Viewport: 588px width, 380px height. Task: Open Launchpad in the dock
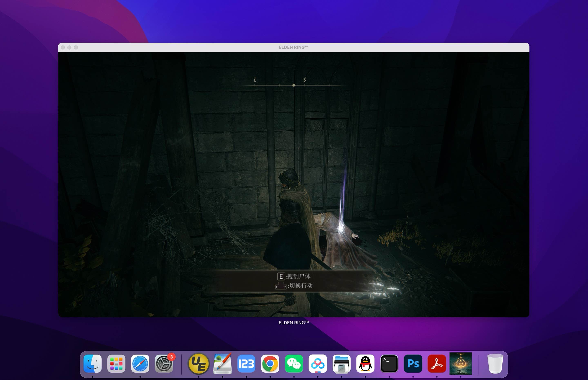116,363
